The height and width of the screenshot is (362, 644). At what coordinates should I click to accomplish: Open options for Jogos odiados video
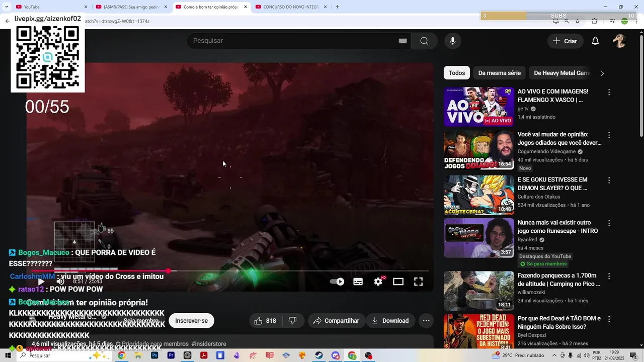point(609,135)
